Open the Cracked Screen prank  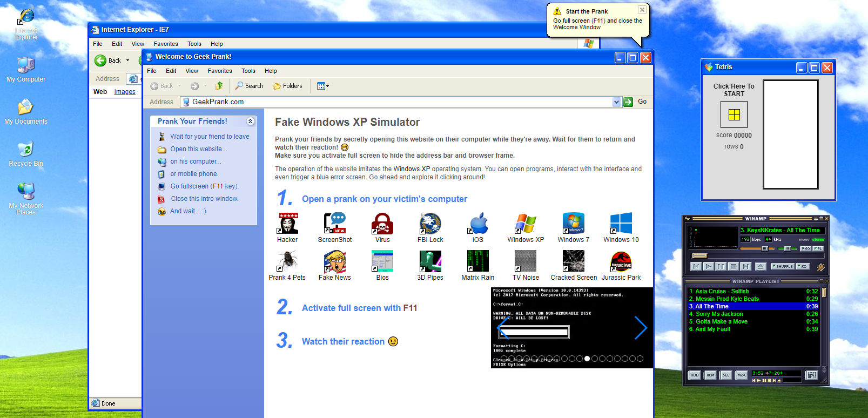(573, 261)
